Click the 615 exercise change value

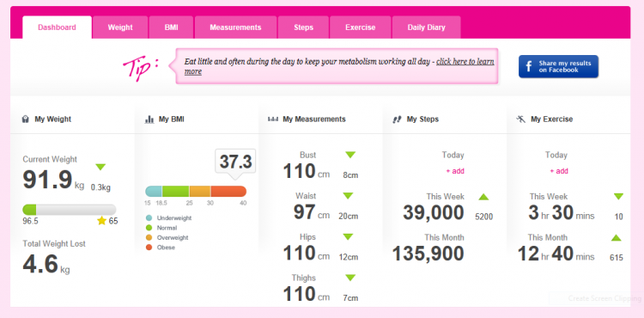pyautogui.click(x=617, y=258)
